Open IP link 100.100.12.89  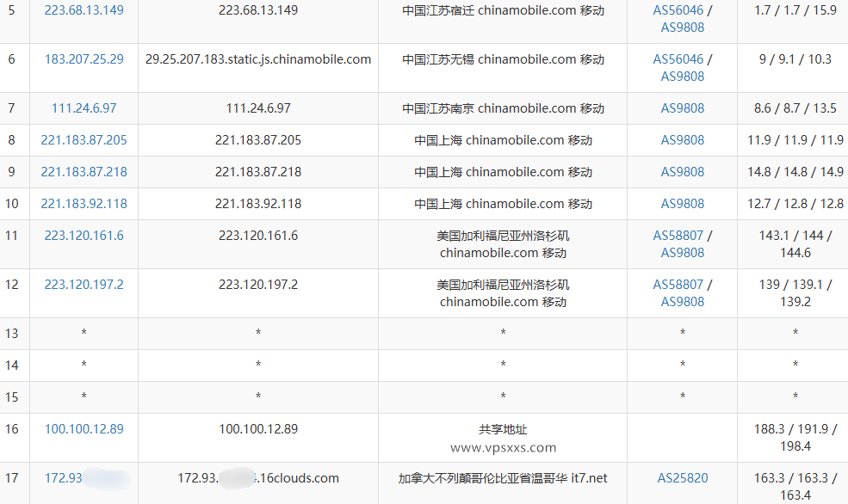[x=84, y=429]
